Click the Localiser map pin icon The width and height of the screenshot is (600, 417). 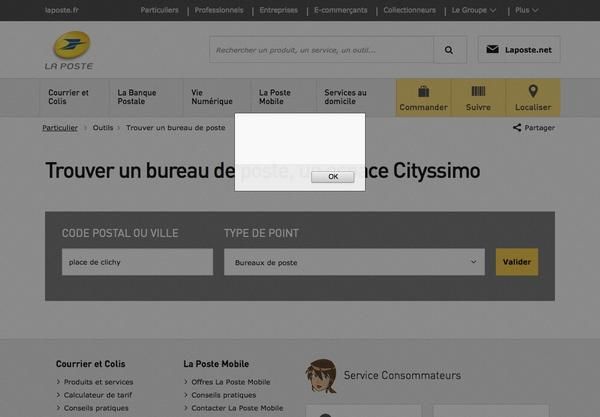pyautogui.click(x=532, y=91)
